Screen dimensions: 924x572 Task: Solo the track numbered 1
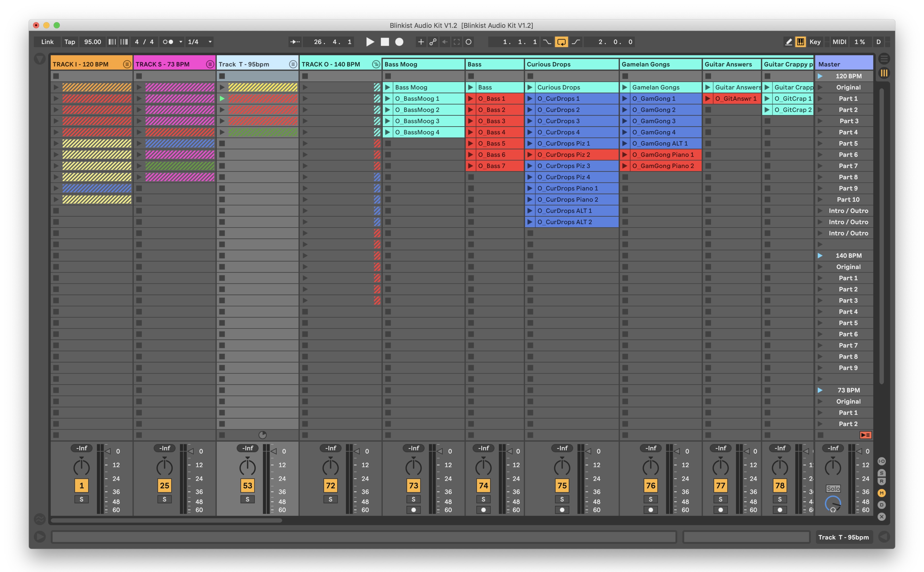click(81, 499)
